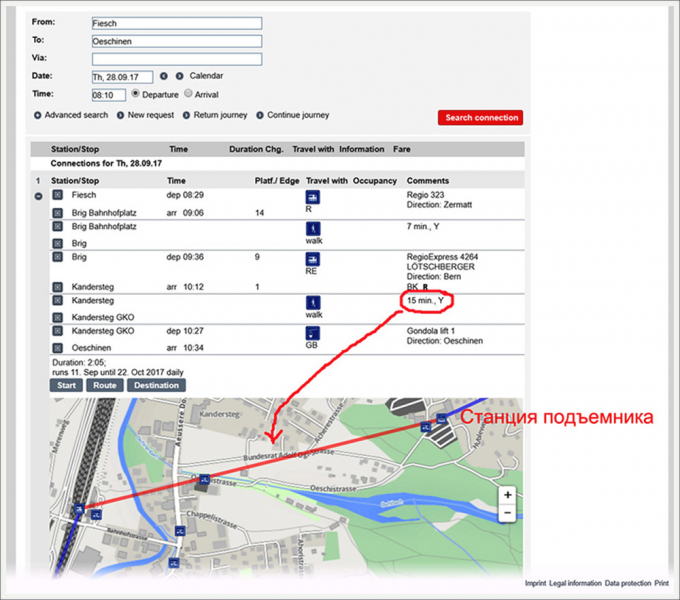Open the Legal information footer link
The height and width of the screenshot is (600, 680).
pos(575,584)
